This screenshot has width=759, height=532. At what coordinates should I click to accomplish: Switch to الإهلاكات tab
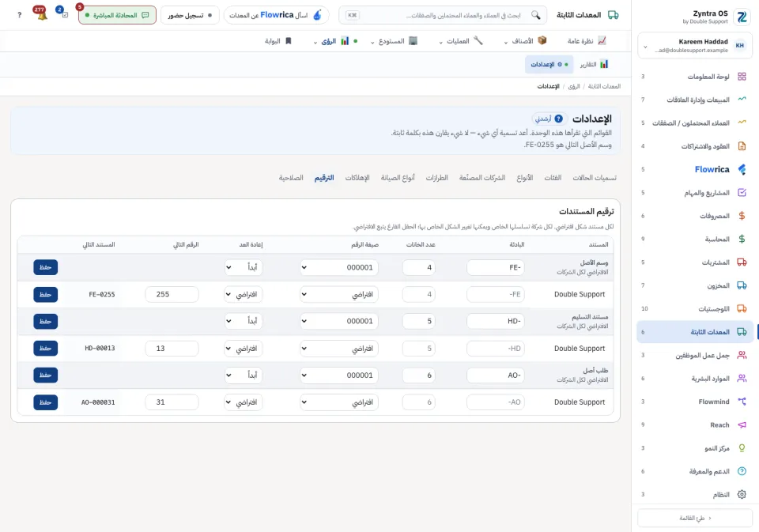coord(357,178)
